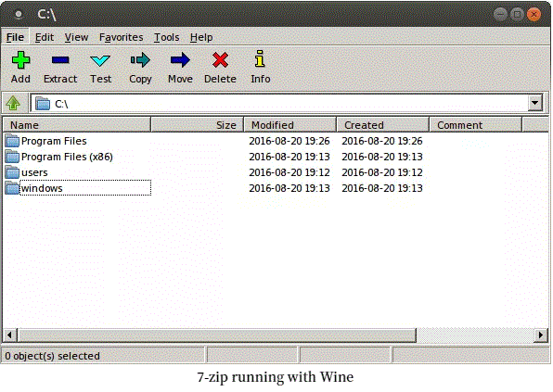Image resolution: width=553 pixels, height=392 pixels.
Task: Open the File menu
Action: pos(15,37)
